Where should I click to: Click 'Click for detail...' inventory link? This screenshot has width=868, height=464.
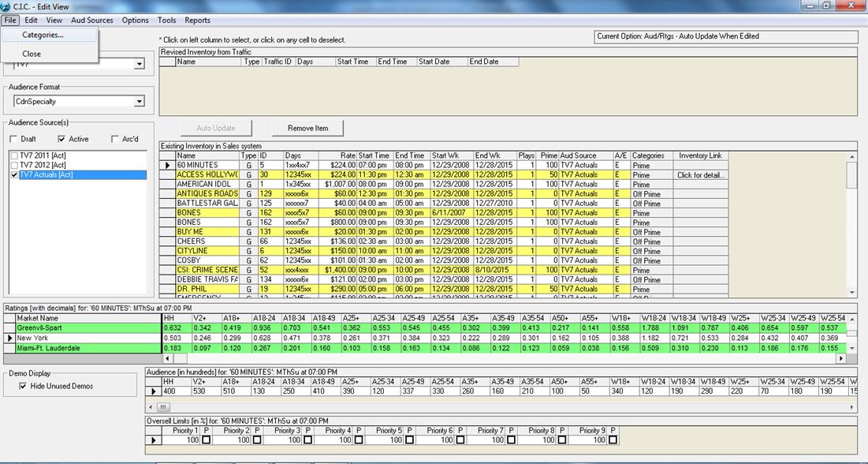tap(701, 175)
